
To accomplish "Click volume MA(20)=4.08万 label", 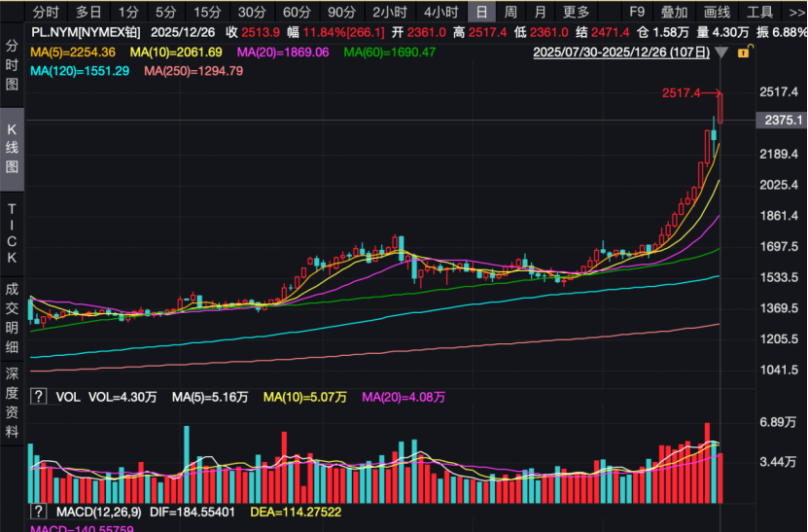I will 404,397.
